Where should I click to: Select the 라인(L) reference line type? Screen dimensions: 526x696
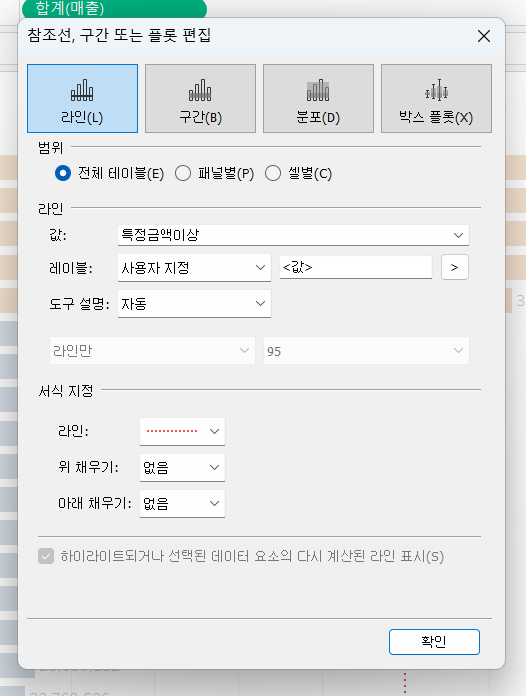click(82, 98)
